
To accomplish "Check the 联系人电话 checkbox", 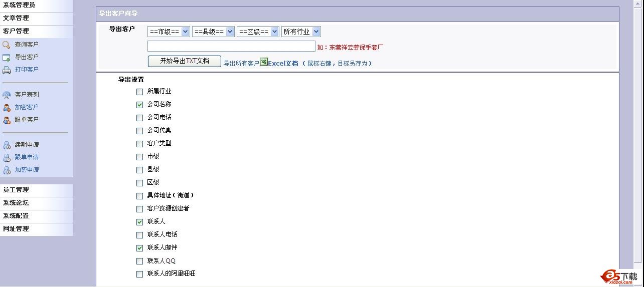I will pyautogui.click(x=140, y=235).
